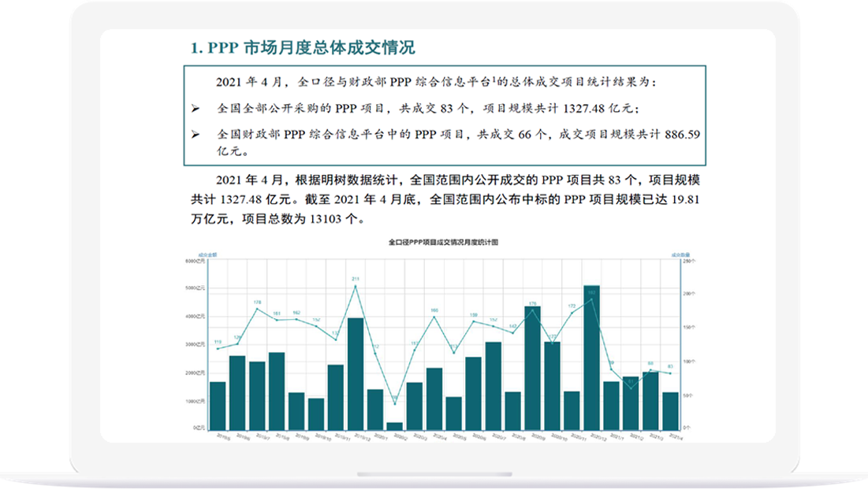Click "共成交 83 个" in the first bullet
The image size is (868, 490).
pos(434,108)
